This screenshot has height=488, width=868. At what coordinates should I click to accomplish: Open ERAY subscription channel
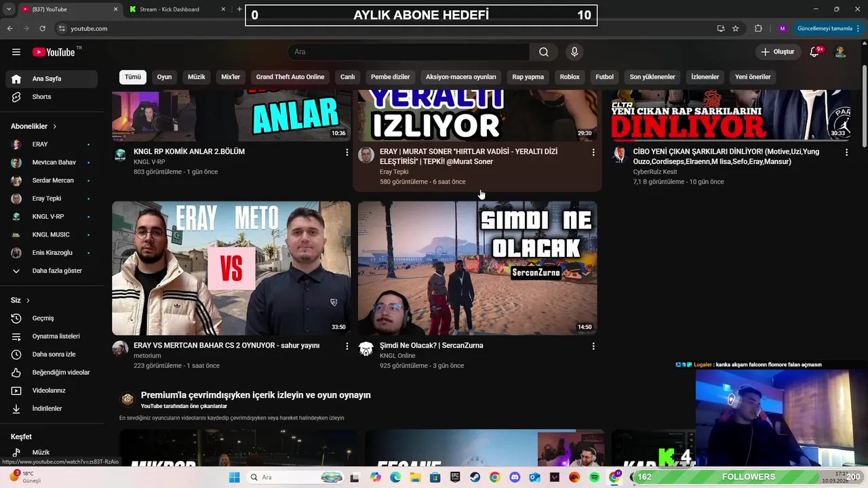tap(52, 144)
